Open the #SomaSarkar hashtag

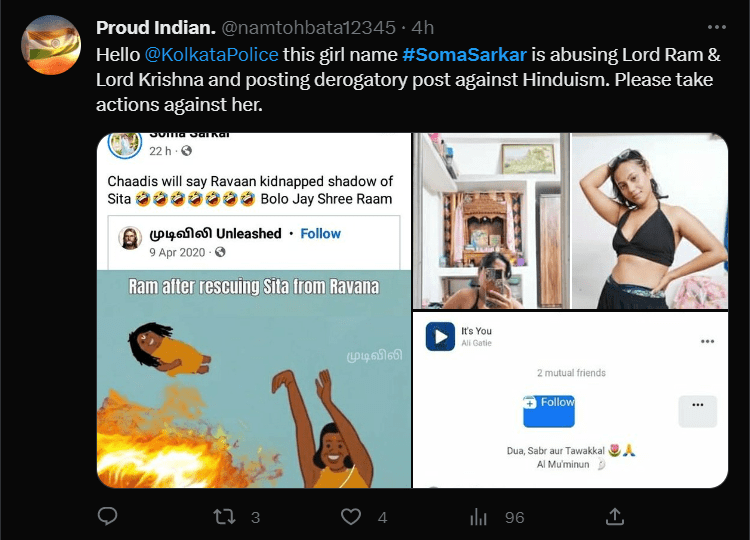coord(464,55)
